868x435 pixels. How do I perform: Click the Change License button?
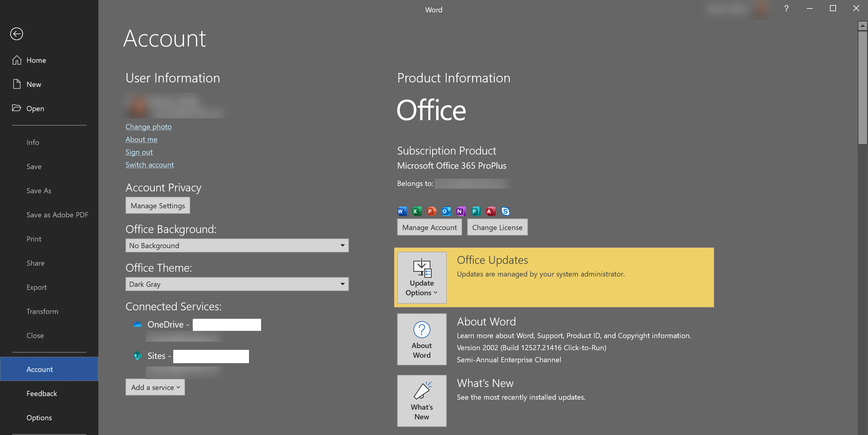coord(497,227)
